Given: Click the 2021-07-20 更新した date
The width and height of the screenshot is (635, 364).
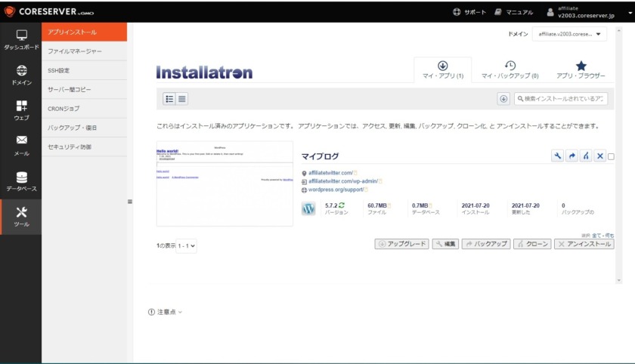Looking at the screenshot, I should [525, 205].
